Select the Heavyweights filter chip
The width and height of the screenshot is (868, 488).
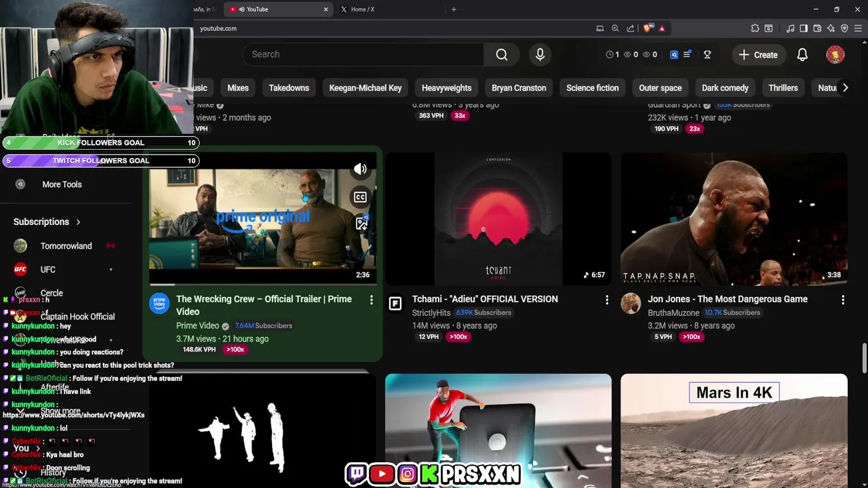click(446, 88)
